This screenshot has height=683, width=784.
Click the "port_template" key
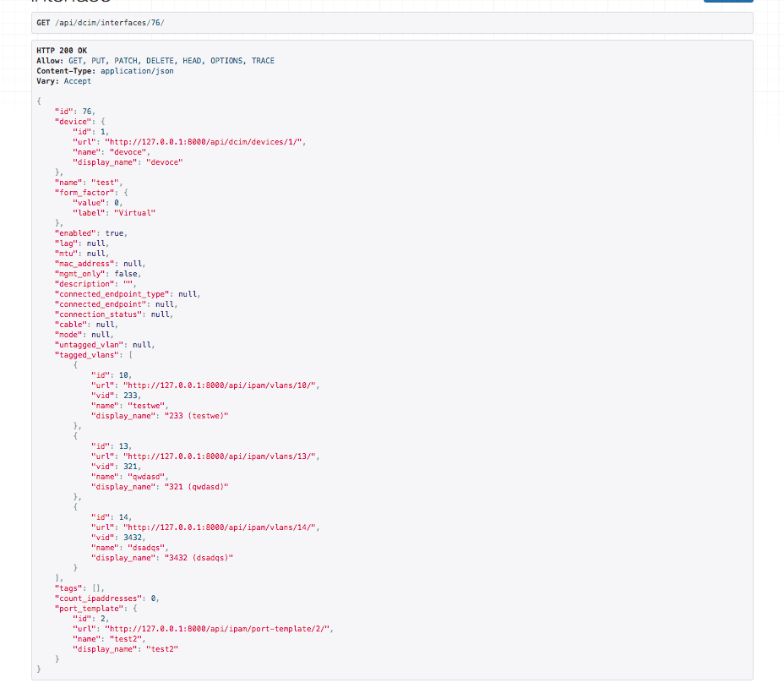[x=89, y=608]
